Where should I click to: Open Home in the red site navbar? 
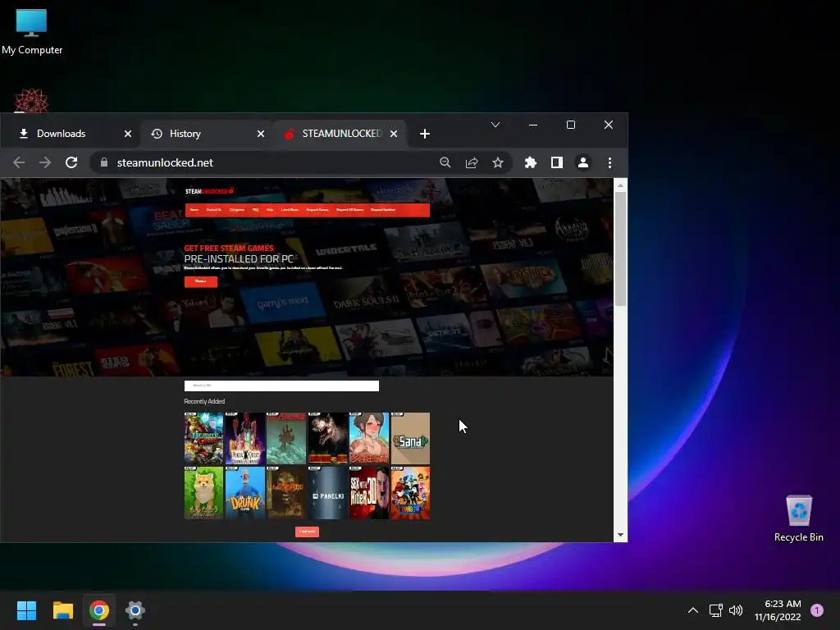[194, 210]
